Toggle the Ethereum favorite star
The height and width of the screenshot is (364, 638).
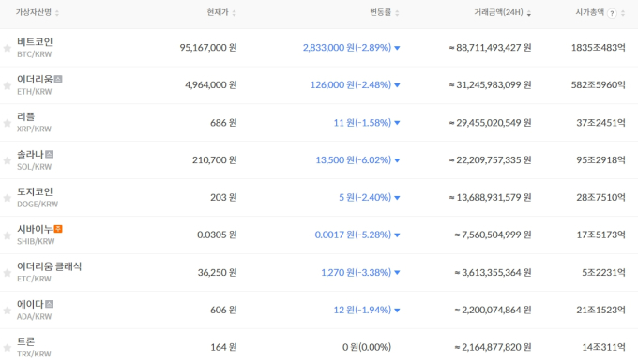[x=7, y=85]
